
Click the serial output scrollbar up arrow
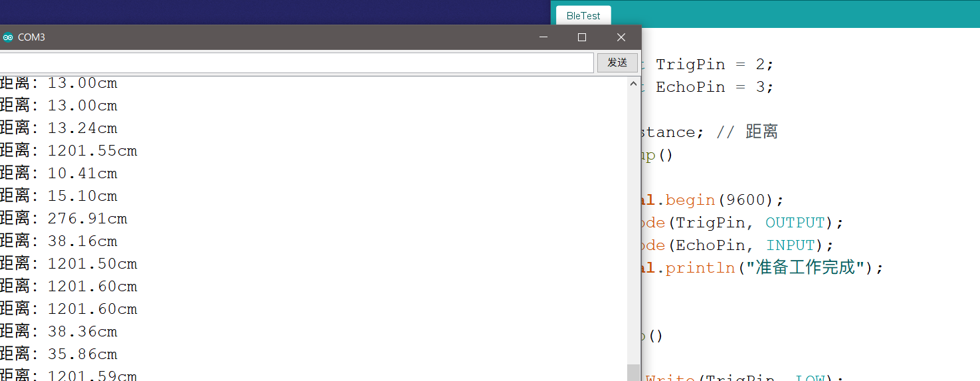pyautogui.click(x=633, y=84)
